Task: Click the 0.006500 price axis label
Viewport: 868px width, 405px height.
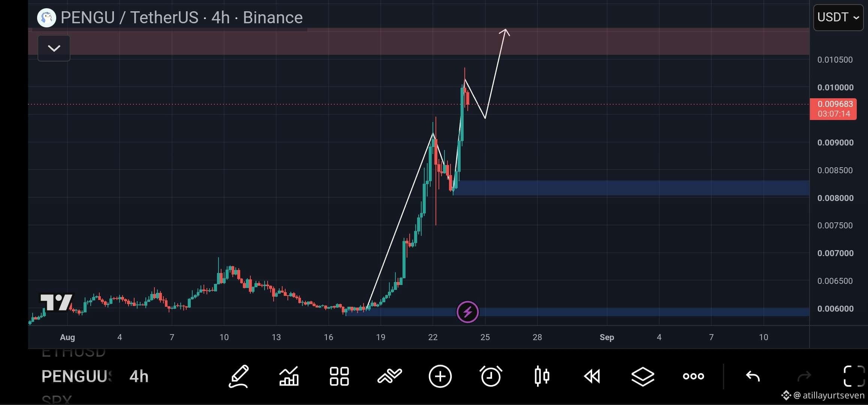Action: [x=835, y=281]
